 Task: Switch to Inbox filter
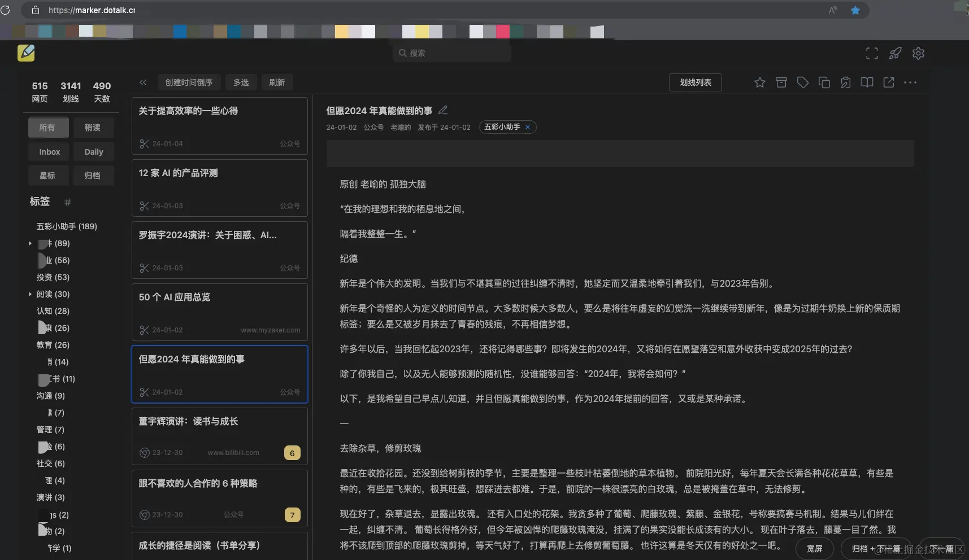49,152
